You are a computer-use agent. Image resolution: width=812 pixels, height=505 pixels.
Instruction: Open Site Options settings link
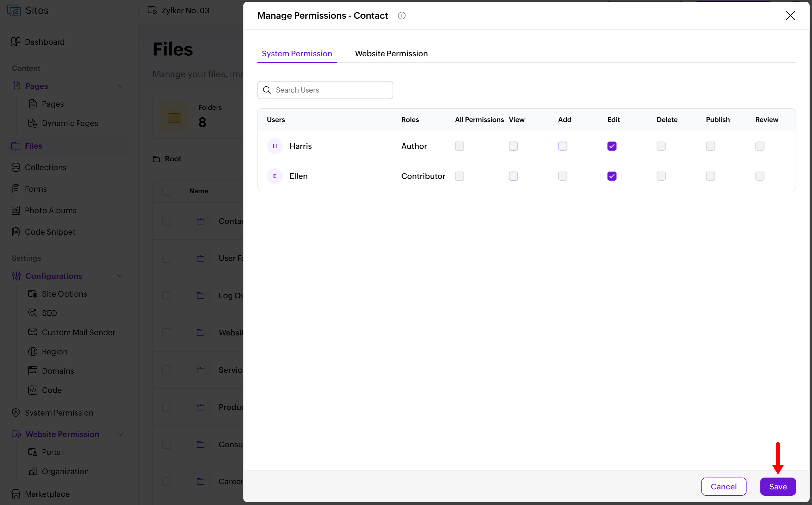(64, 294)
